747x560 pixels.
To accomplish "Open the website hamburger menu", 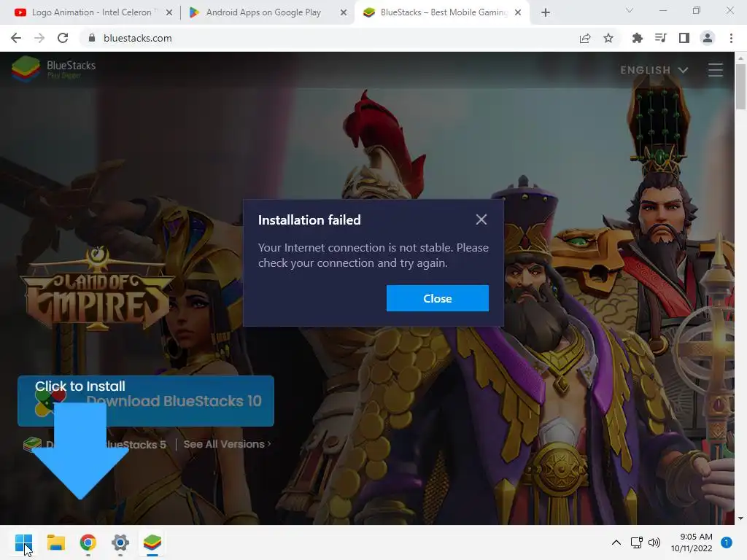I will [715, 70].
